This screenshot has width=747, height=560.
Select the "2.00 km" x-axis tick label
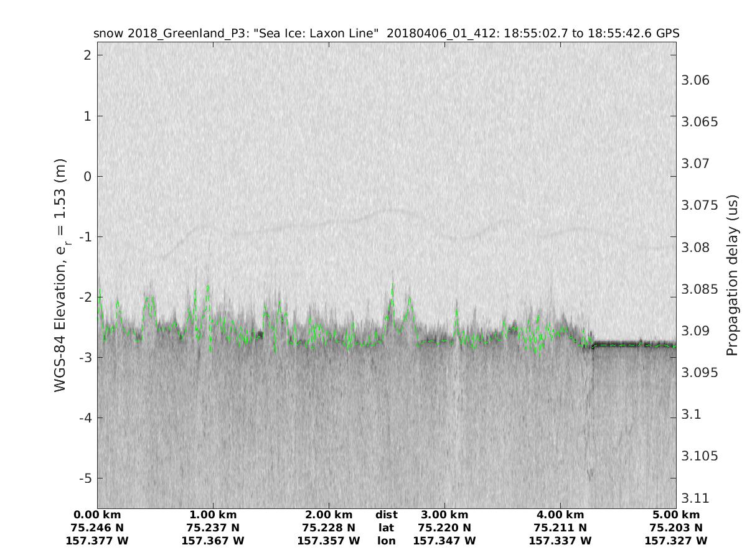[x=329, y=515]
